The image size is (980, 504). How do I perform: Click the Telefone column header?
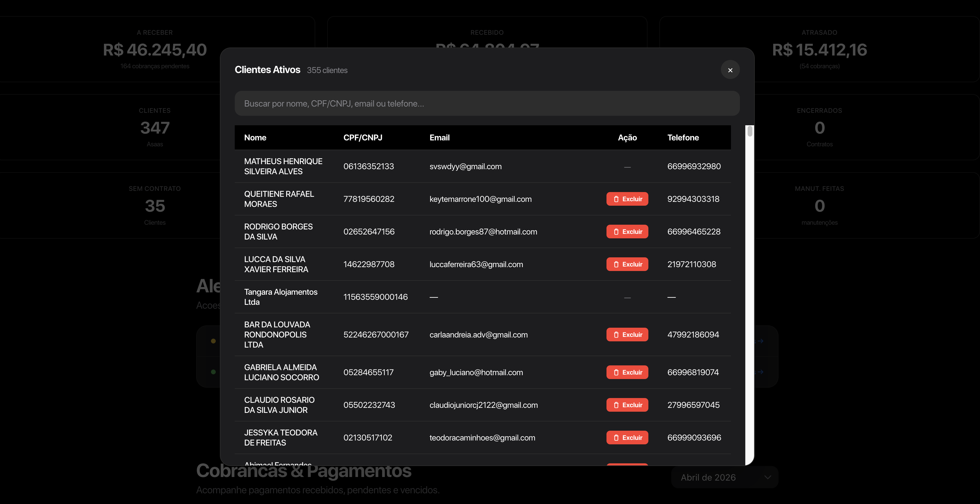coord(683,138)
